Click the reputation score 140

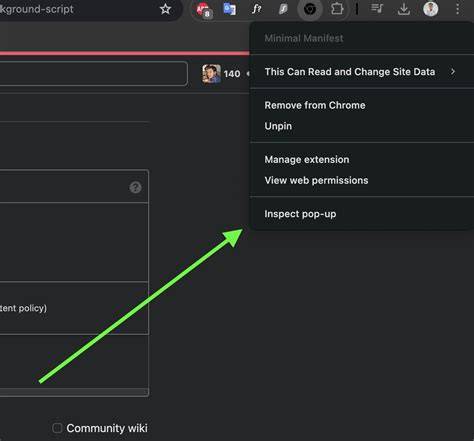click(x=232, y=74)
